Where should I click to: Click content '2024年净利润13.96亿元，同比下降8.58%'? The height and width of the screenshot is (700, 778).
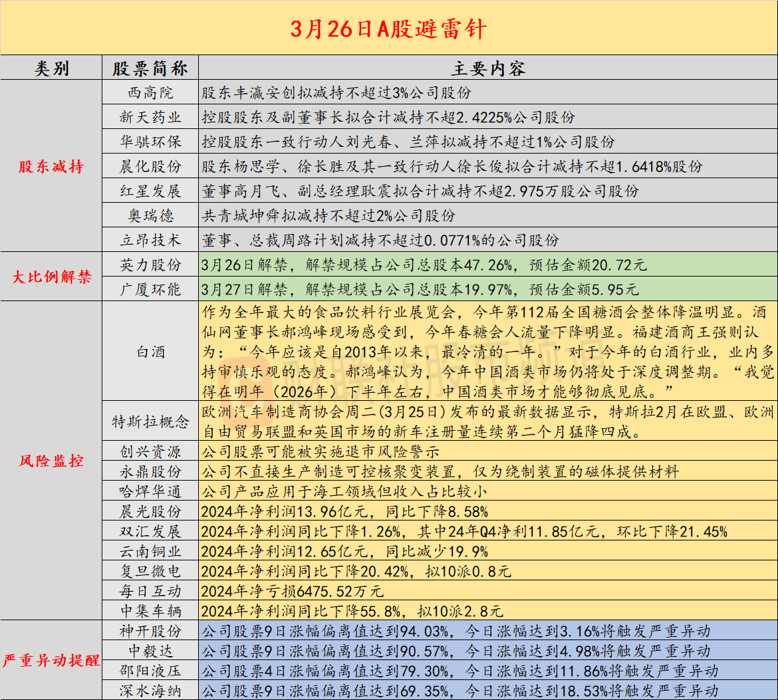344,511
